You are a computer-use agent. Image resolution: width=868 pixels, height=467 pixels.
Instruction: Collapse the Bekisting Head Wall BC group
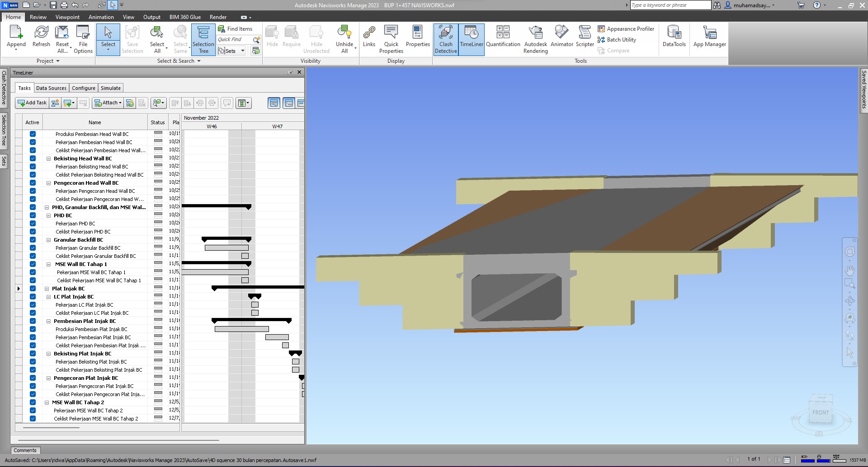(x=49, y=159)
